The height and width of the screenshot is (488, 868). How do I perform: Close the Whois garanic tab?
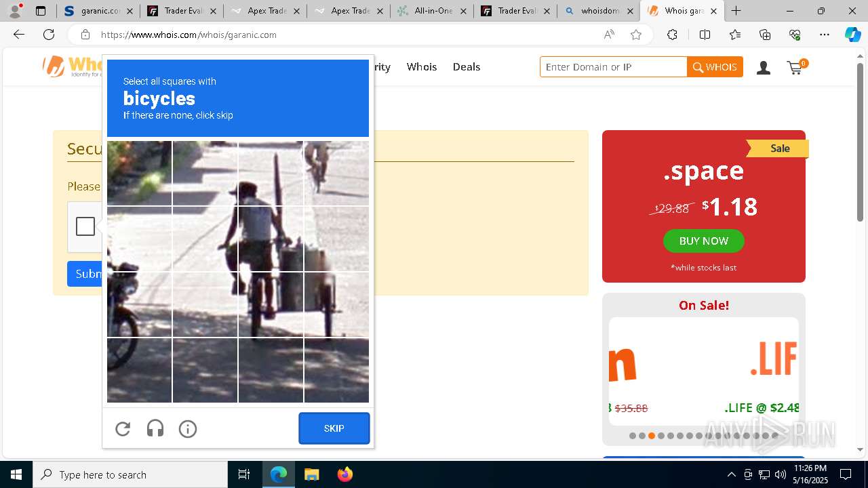point(713,11)
